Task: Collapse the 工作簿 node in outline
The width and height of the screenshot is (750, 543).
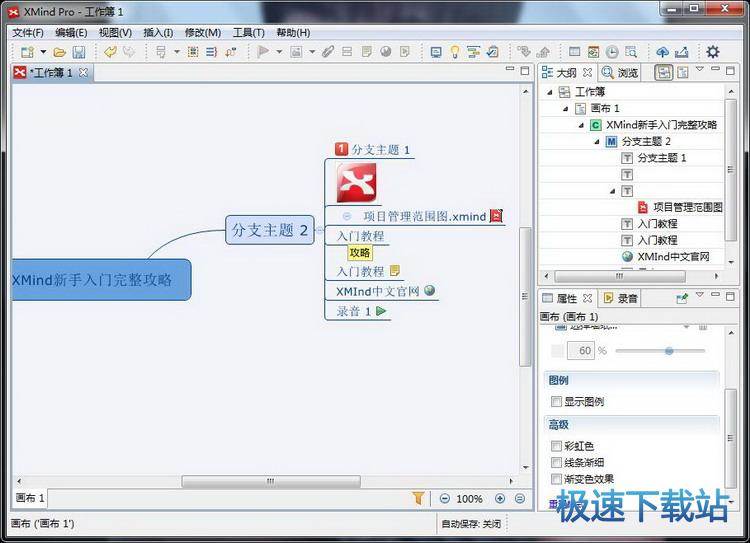Action: coord(550,92)
